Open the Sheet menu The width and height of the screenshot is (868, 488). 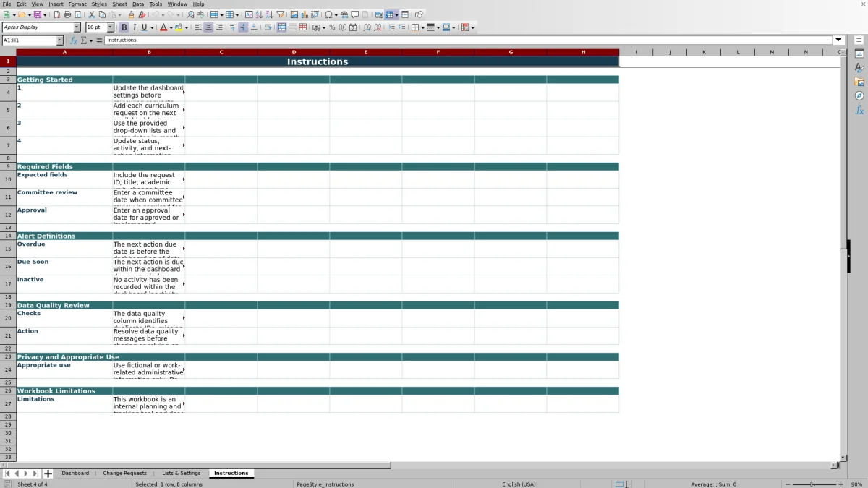[x=119, y=4]
